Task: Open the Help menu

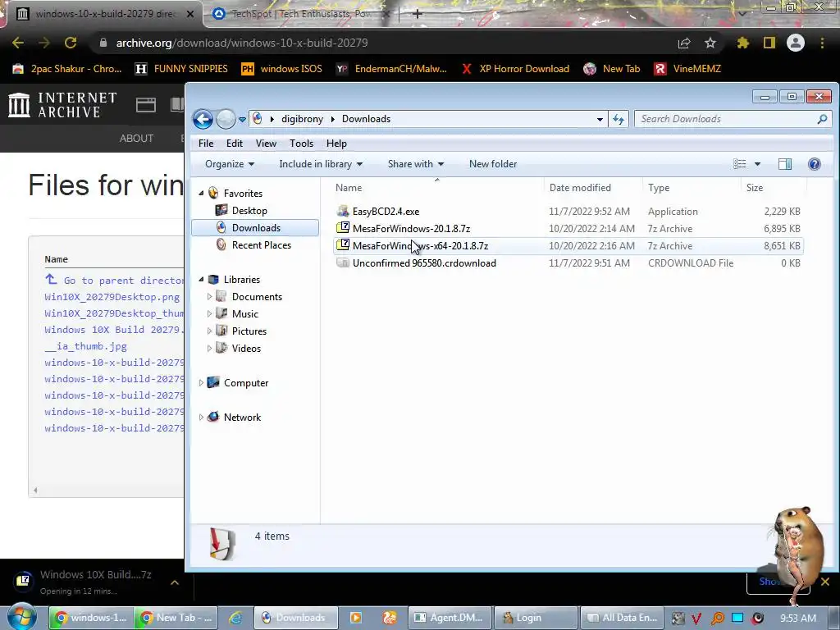Action: (x=336, y=144)
